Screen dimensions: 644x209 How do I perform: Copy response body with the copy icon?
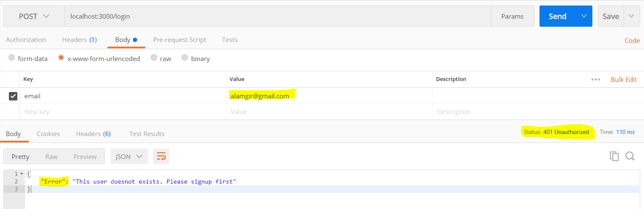pyautogui.click(x=614, y=156)
